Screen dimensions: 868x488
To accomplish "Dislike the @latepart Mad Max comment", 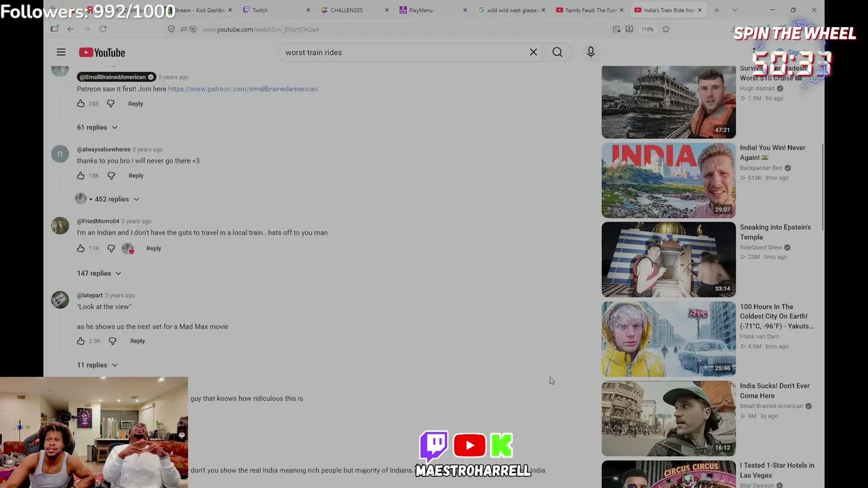I will [x=113, y=341].
